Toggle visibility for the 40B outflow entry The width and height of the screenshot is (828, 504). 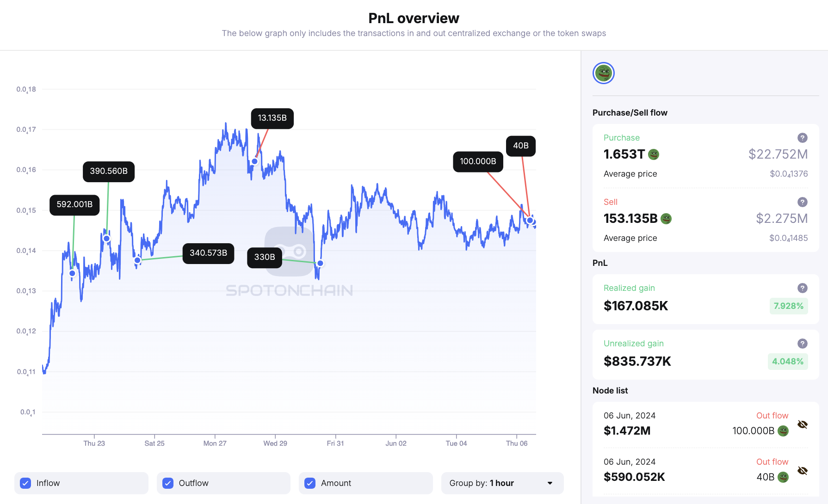click(x=803, y=470)
